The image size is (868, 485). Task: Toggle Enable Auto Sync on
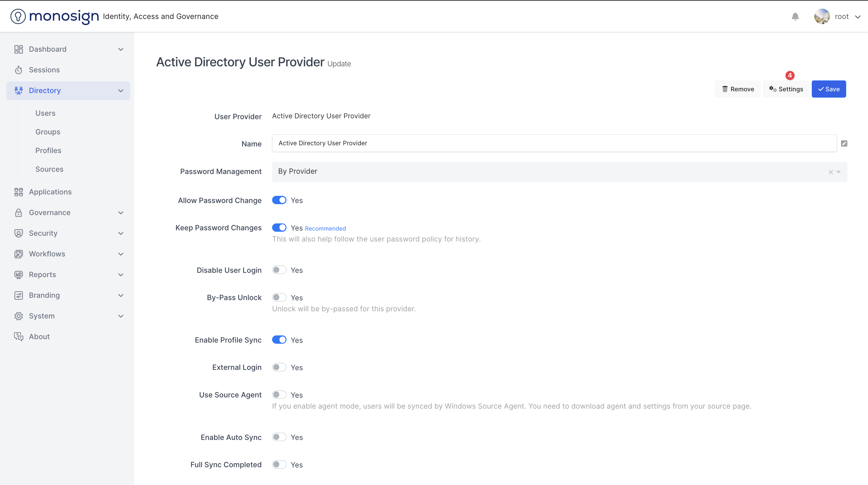pyautogui.click(x=279, y=437)
